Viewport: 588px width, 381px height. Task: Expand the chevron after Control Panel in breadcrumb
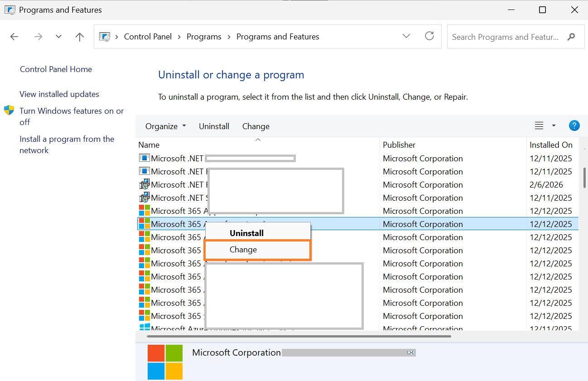pyautogui.click(x=179, y=37)
